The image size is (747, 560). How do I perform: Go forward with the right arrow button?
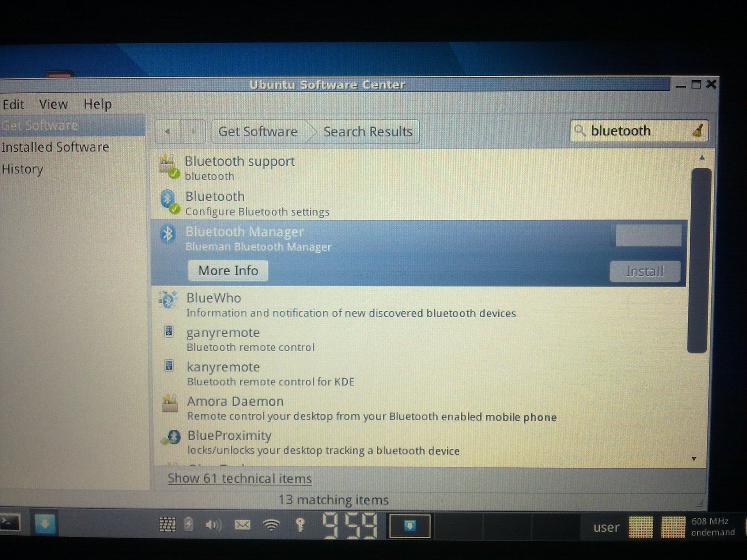tap(193, 131)
